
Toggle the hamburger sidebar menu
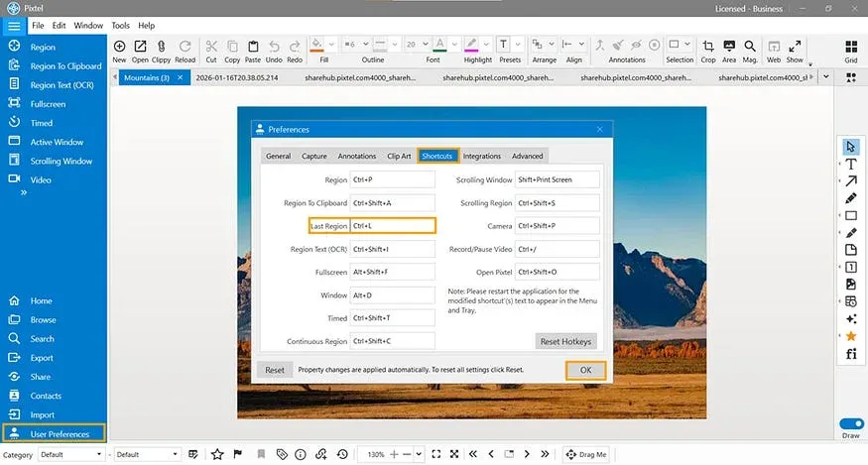14,26
